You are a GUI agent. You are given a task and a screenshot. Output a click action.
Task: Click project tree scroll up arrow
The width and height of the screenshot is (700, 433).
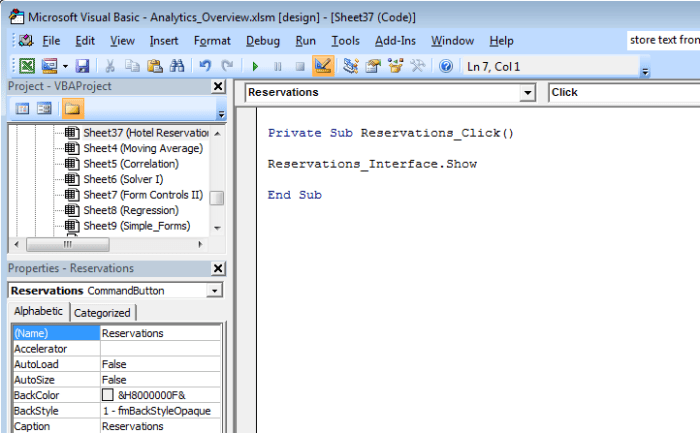217,133
